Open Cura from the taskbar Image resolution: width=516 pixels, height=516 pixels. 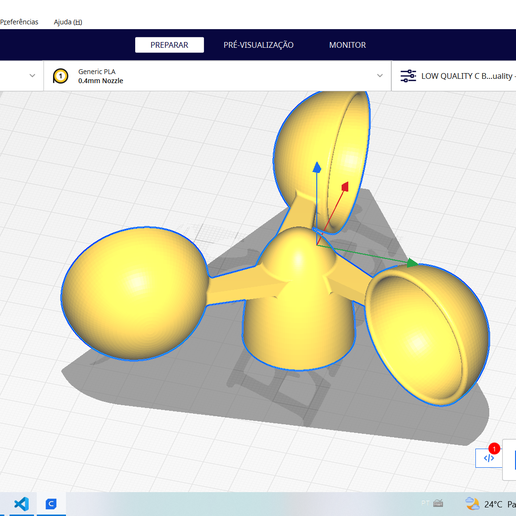coord(51,504)
